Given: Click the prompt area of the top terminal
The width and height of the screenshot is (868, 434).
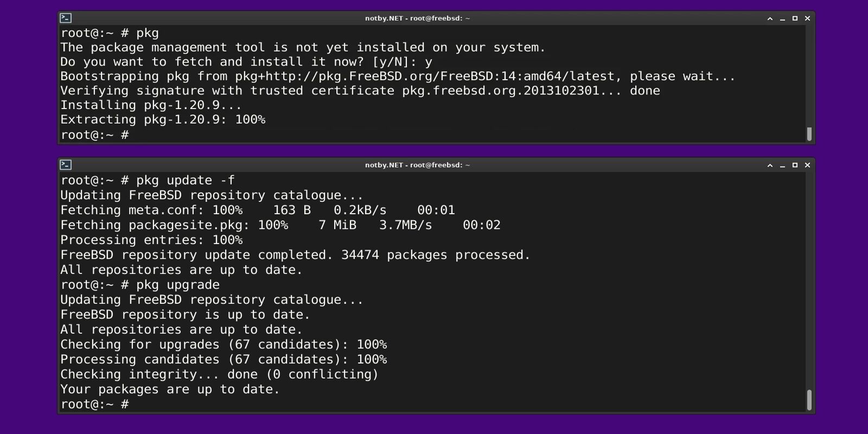Looking at the screenshot, I should [x=95, y=135].
